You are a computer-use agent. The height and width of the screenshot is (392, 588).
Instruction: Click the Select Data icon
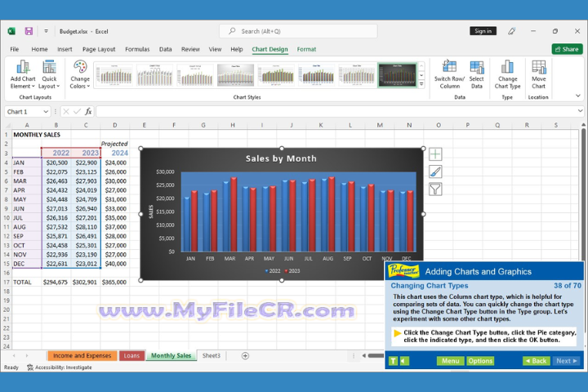coord(477,74)
